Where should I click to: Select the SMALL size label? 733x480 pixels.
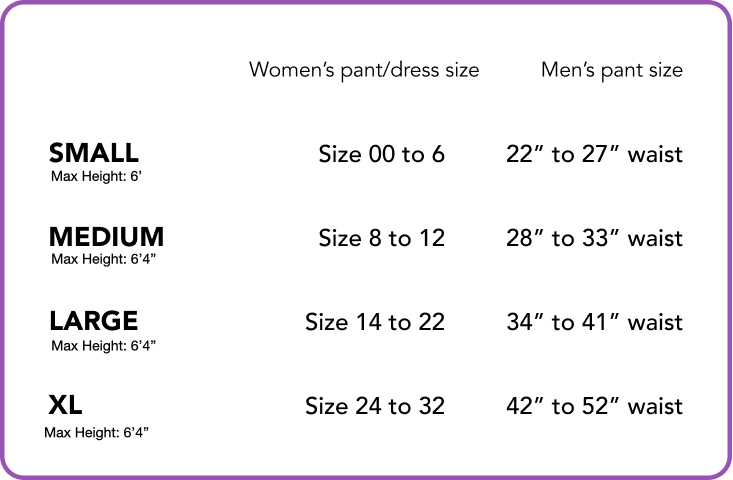point(94,153)
